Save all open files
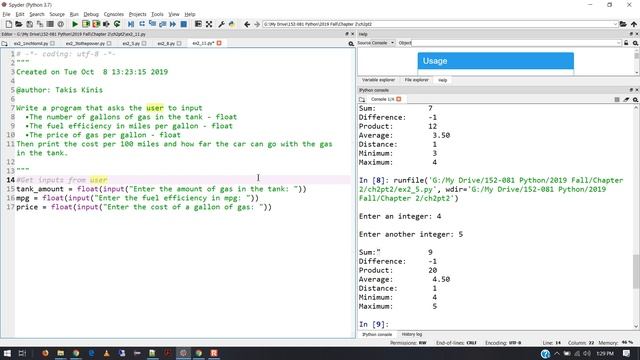Image resolution: width=640 pixels, height=360 pixels. (x=40, y=24)
